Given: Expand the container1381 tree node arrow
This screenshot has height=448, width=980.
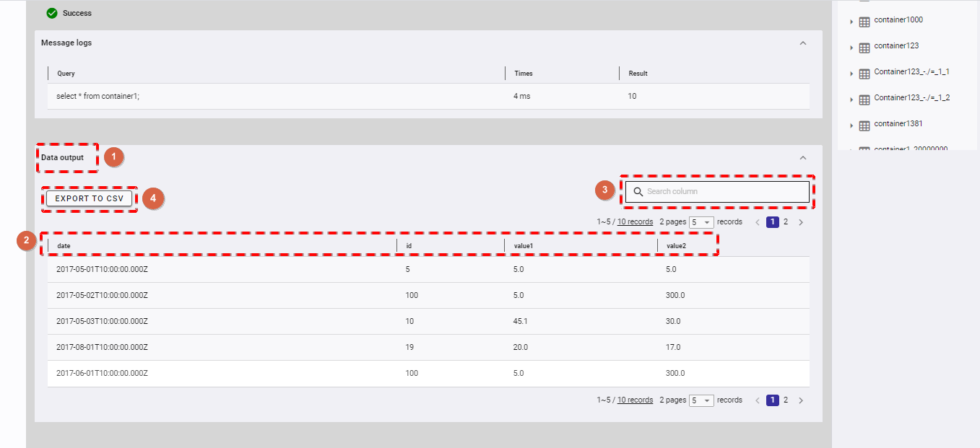Looking at the screenshot, I should [851, 126].
